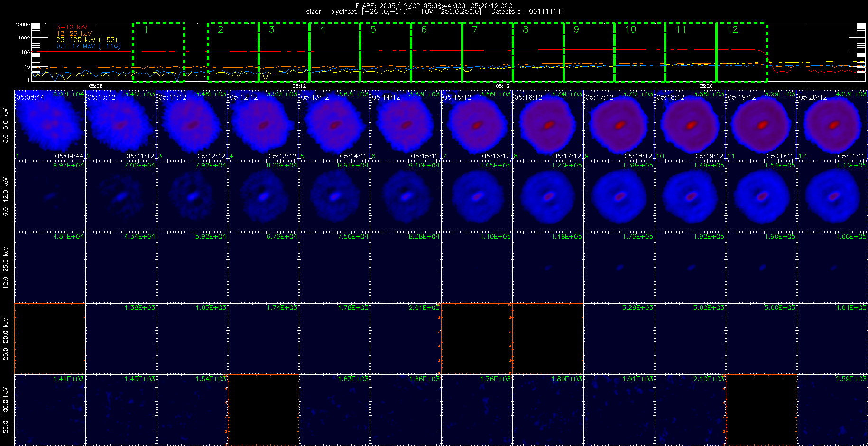
Task: Click the blue 0.1-17 MeV (-116) legend entry
Action: (89, 46)
